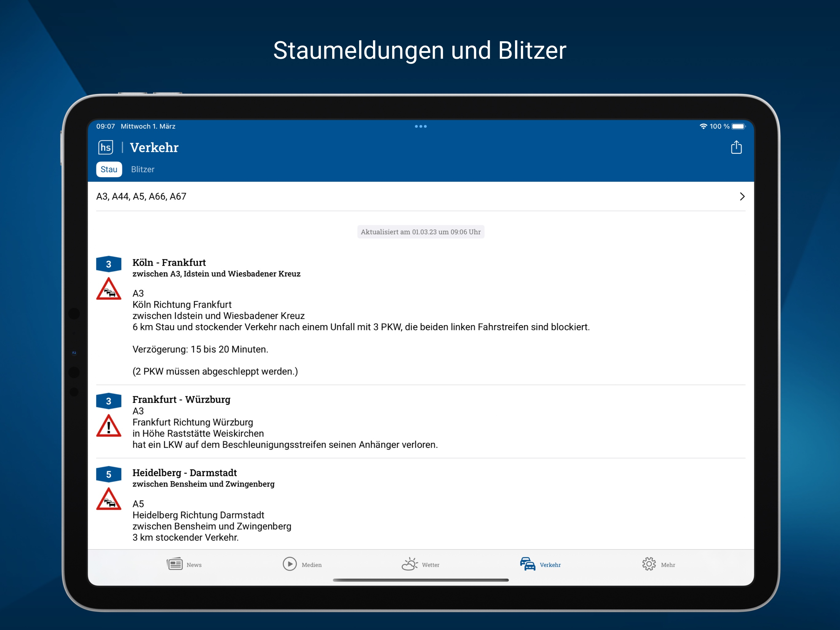Tap the 'Aktualisiert am 01.03.23 um 09:06 Uhr' label
This screenshot has width=840, height=630.
pos(421,232)
